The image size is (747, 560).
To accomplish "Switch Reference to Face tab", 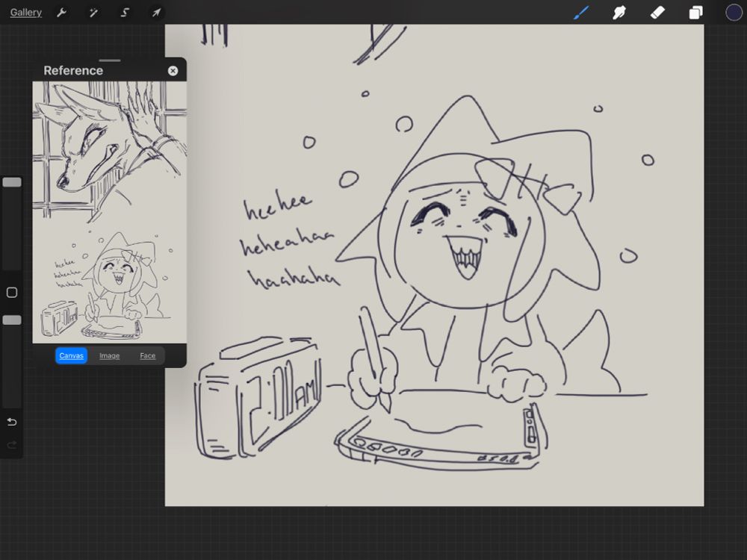I will pos(148,355).
